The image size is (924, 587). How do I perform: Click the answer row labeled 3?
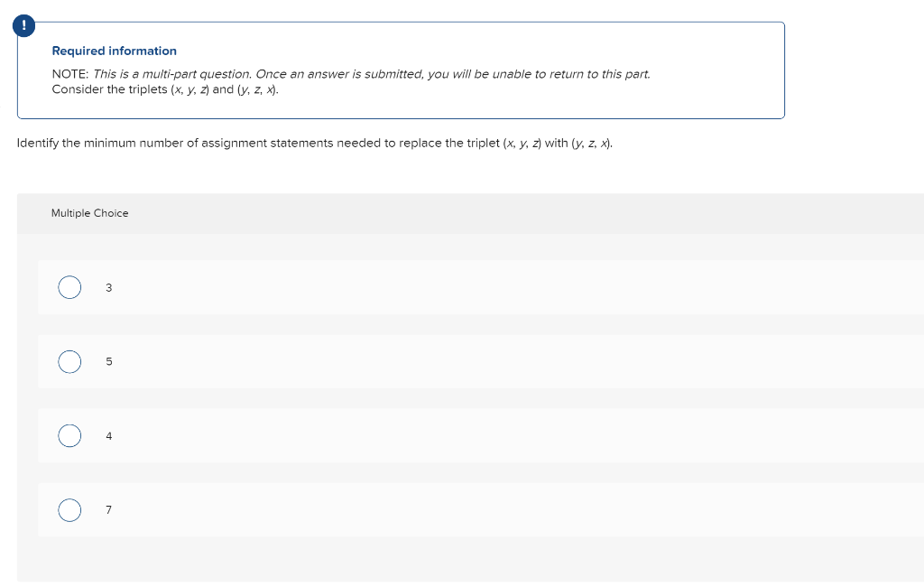coord(361,287)
